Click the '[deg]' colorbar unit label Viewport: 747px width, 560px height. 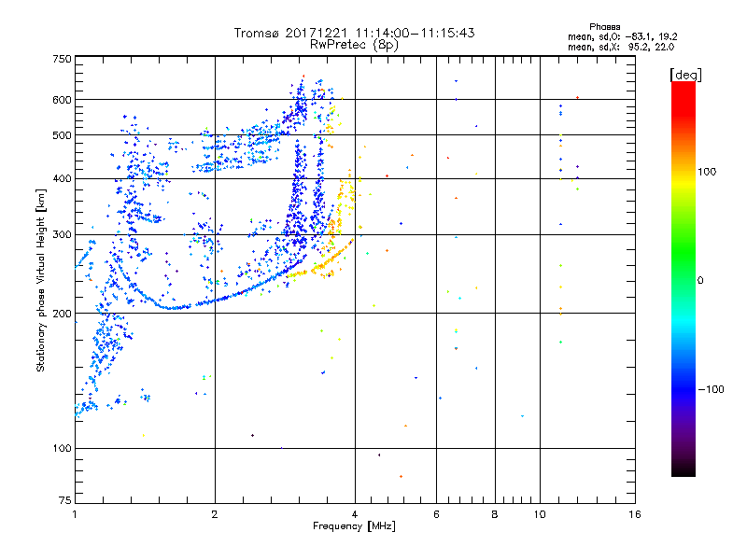685,75
